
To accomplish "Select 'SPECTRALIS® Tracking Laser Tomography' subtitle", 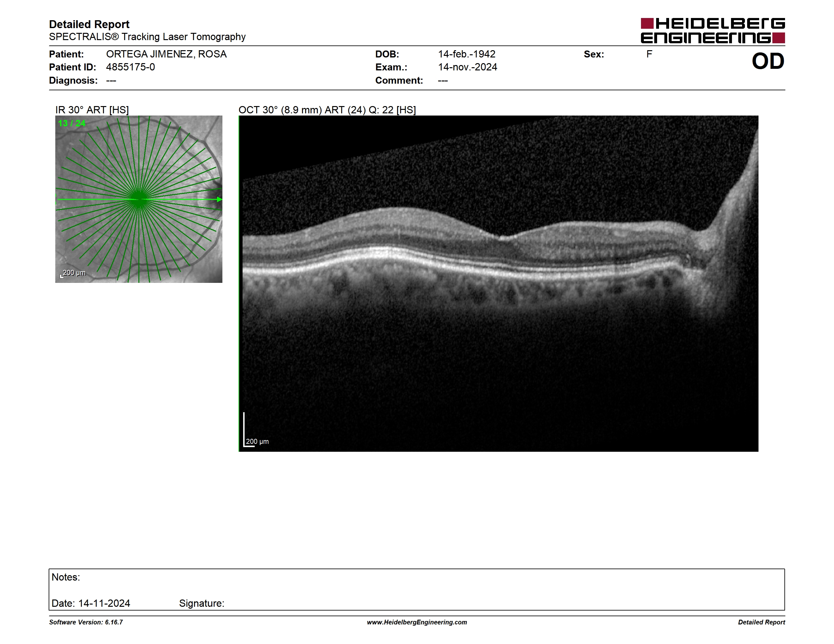I will pyautogui.click(x=147, y=37).
